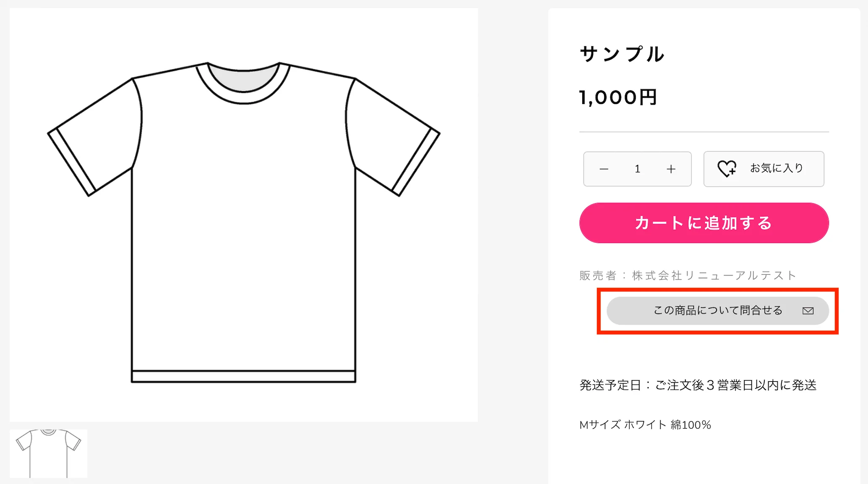Select the small T-shirt thumbnail image
Viewport: 868px width, 484px height.
49,454
